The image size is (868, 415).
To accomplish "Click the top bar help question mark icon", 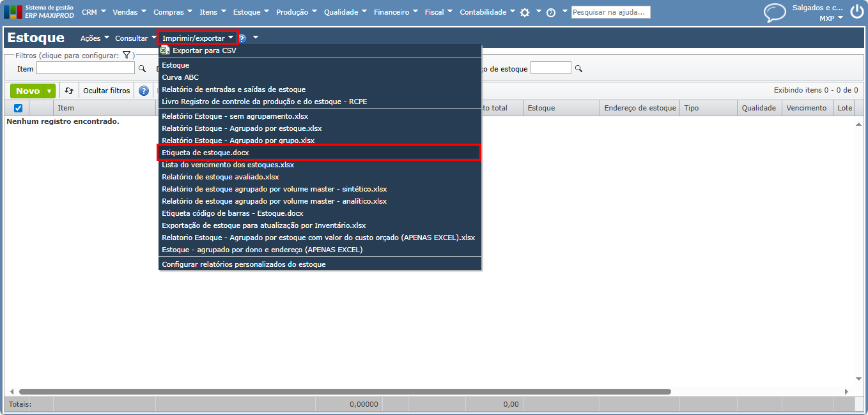I will coord(551,12).
